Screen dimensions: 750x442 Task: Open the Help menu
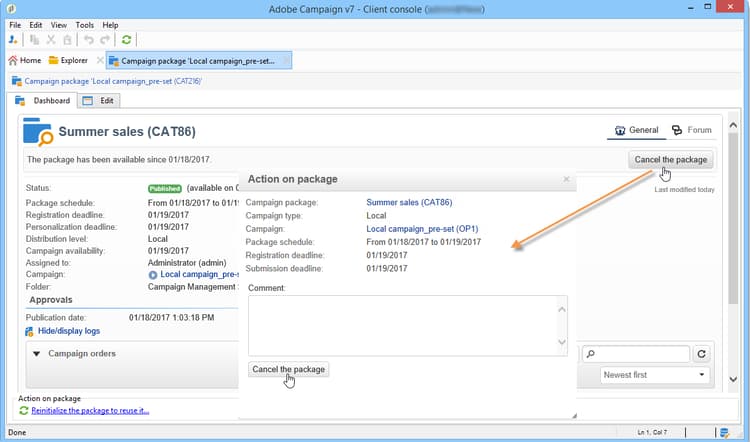pos(110,25)
